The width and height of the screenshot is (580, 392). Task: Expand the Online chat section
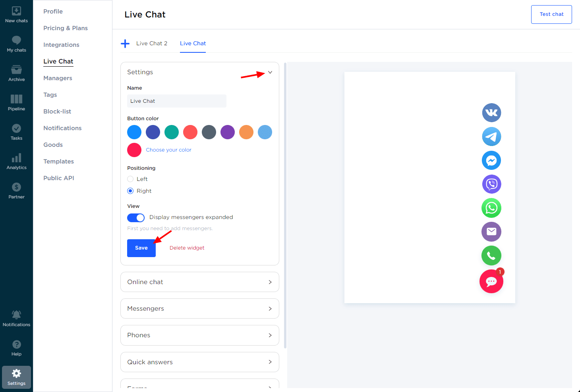(x=199, y=282)
